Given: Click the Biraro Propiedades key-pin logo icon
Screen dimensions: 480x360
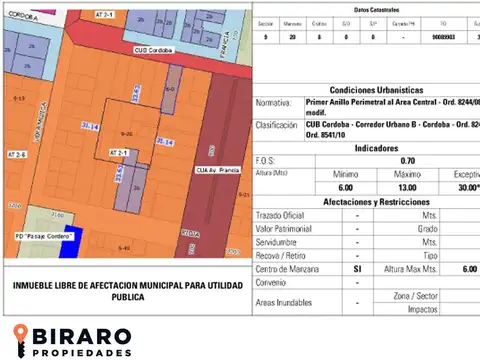Looking at the screenshot, I should pos(20,341).
